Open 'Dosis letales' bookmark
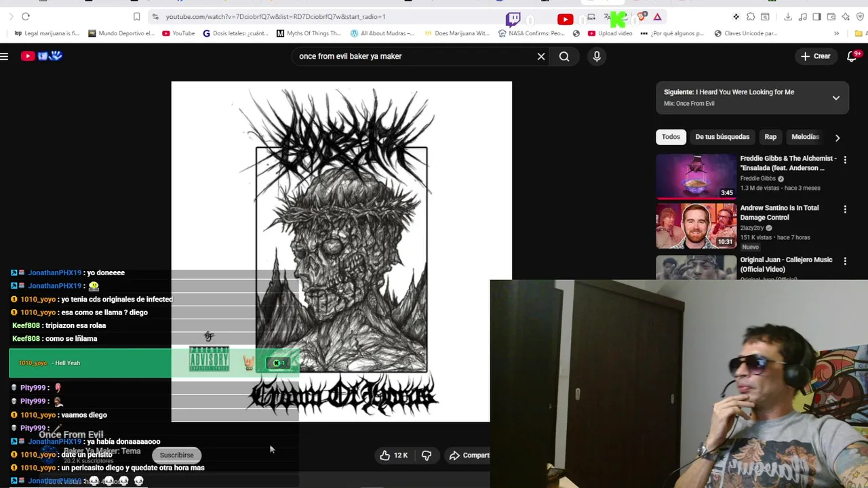 click(236, 33)
